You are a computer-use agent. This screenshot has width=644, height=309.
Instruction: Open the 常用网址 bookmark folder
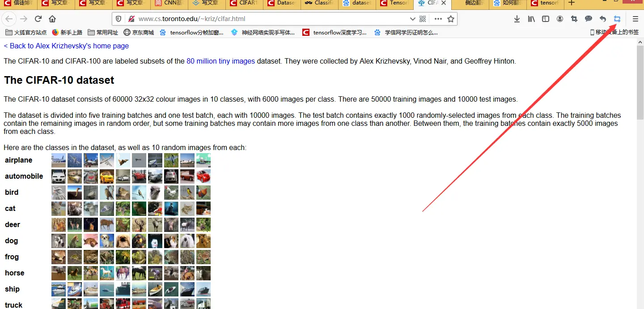click(103, 32)
